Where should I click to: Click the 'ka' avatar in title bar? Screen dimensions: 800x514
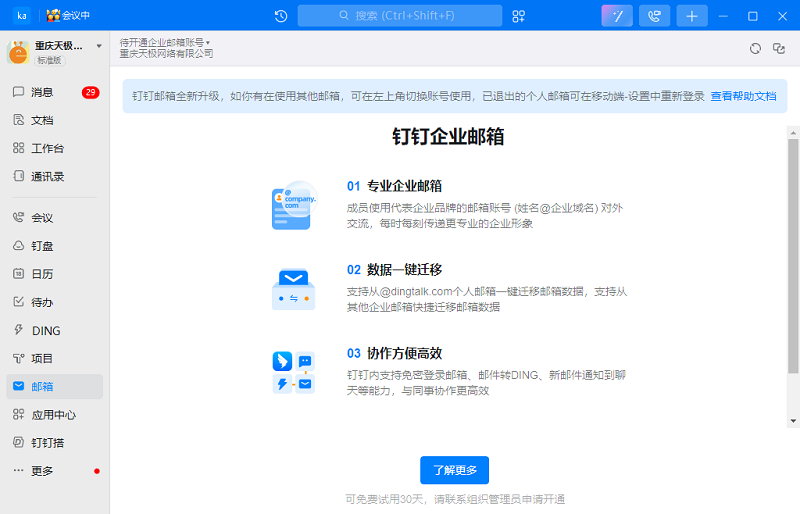coord(22,16)
